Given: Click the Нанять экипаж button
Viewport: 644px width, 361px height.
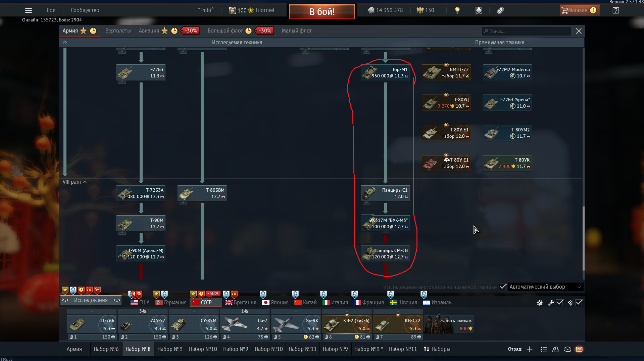Looking at the screenshot, I should pos(449,324).
